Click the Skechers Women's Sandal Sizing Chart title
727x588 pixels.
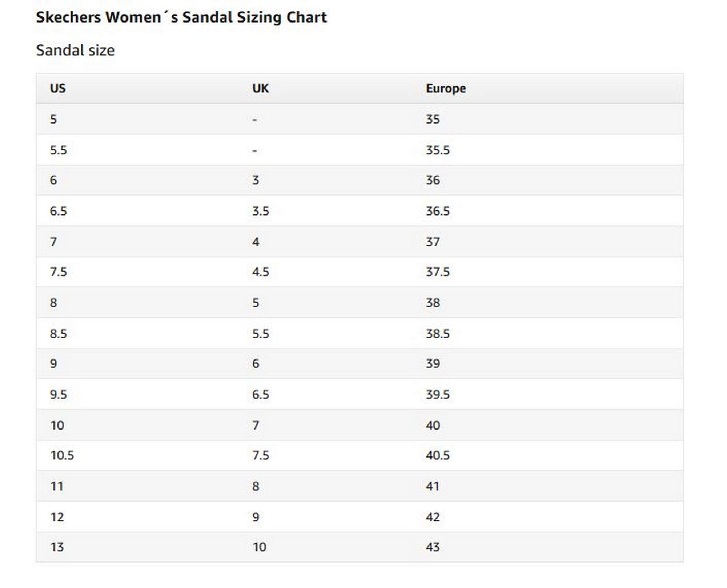181,17
